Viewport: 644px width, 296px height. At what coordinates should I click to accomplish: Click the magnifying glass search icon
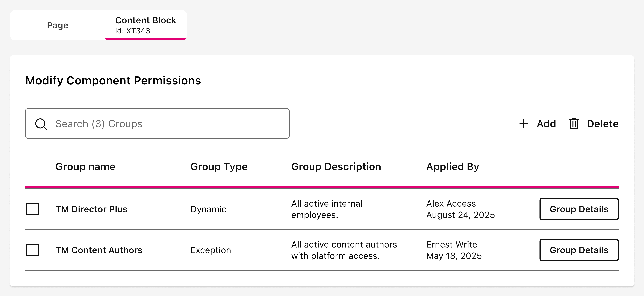pos(41,124)
